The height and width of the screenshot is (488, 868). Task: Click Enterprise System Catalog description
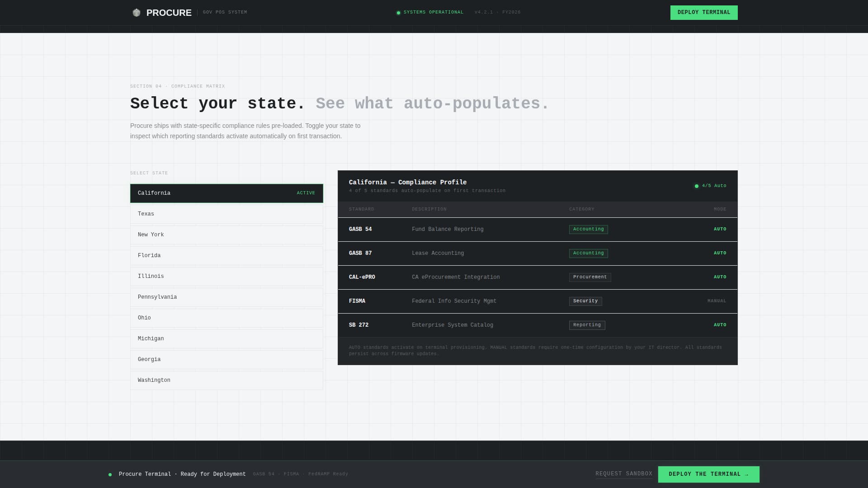pos(453,325)
